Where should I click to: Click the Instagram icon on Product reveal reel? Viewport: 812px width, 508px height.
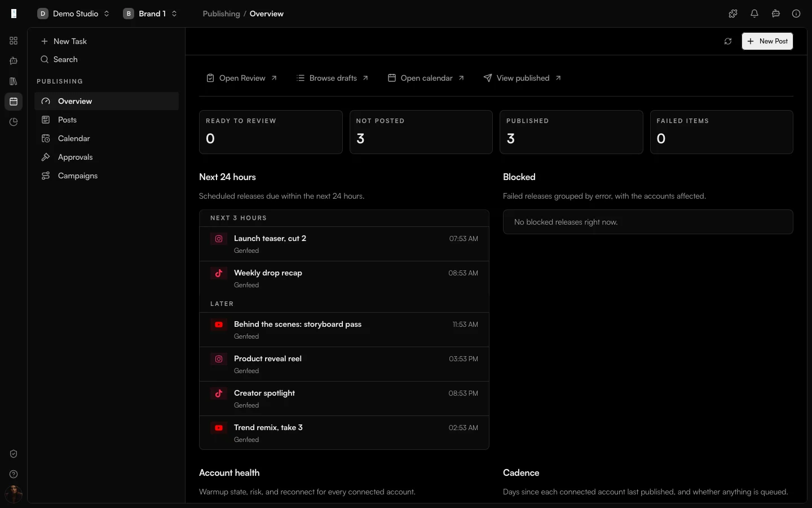pyautogui.click(x=219, y=359)
